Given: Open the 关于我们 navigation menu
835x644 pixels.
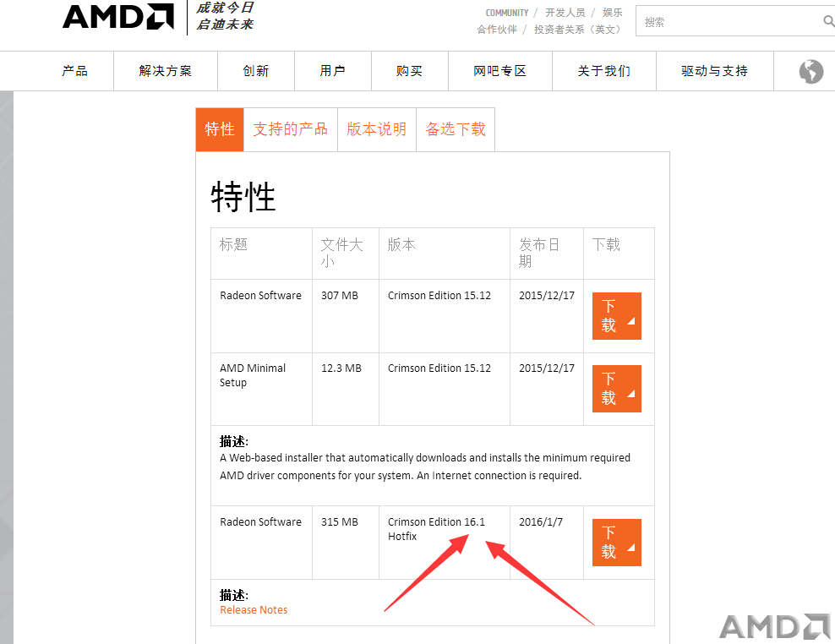Looking at the screenshot, I should click(x=604, y=71).
